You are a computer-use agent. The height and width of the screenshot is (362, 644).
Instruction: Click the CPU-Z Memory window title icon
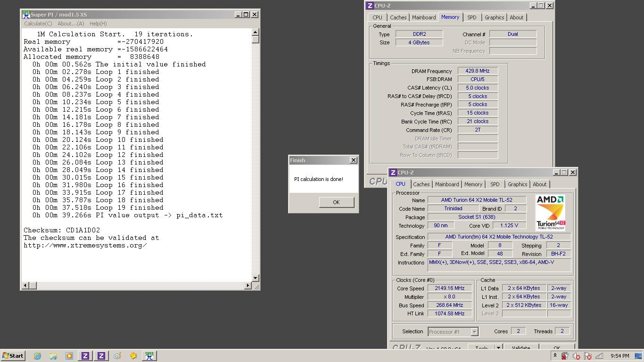coord(370,6)
